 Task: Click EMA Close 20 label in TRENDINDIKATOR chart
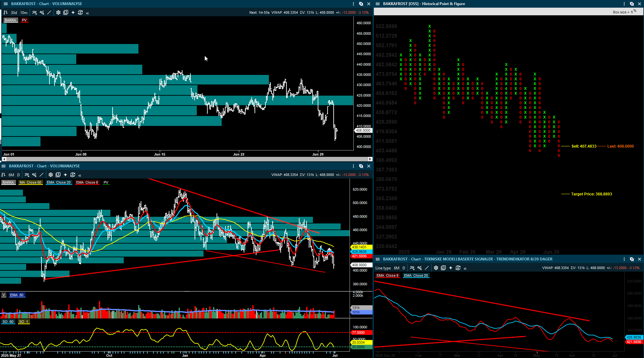coord(416,275)
